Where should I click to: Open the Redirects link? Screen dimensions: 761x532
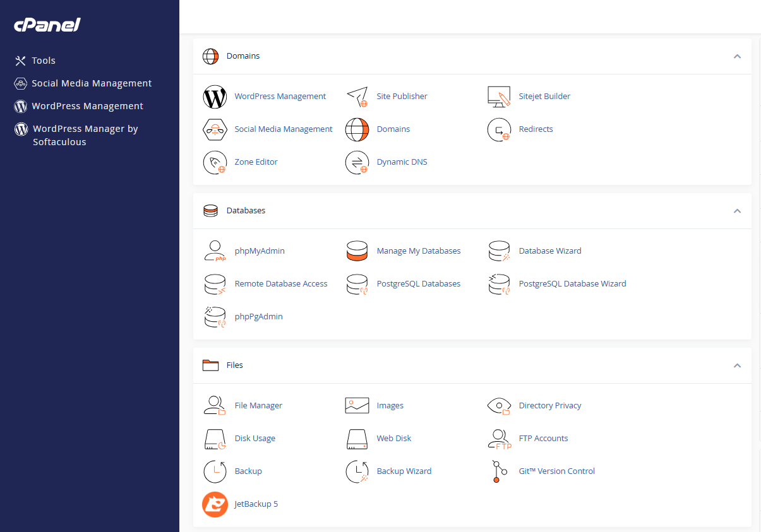coord(536,129)
